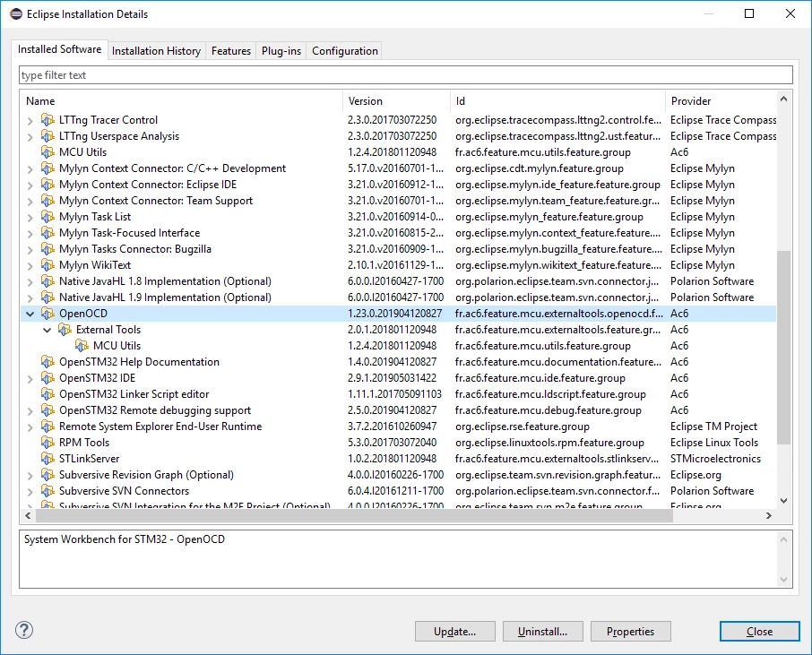Collapse the OpenOCD tree node

pos(30,314)
